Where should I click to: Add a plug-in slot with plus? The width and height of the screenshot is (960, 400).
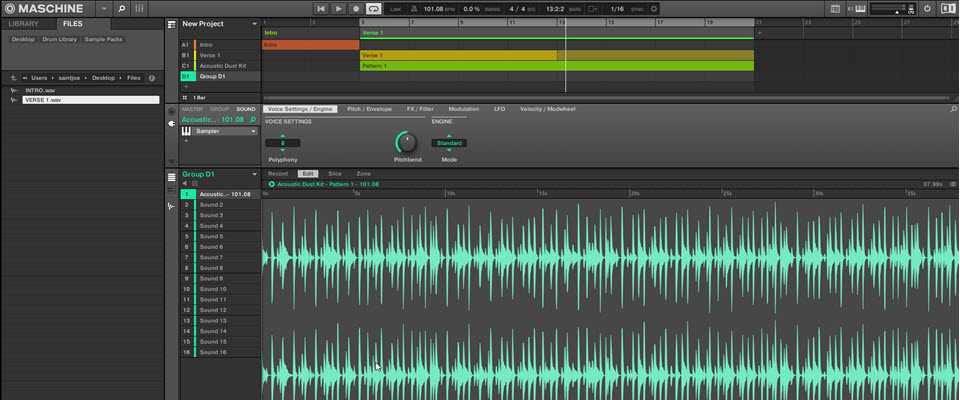click(186, 141)
